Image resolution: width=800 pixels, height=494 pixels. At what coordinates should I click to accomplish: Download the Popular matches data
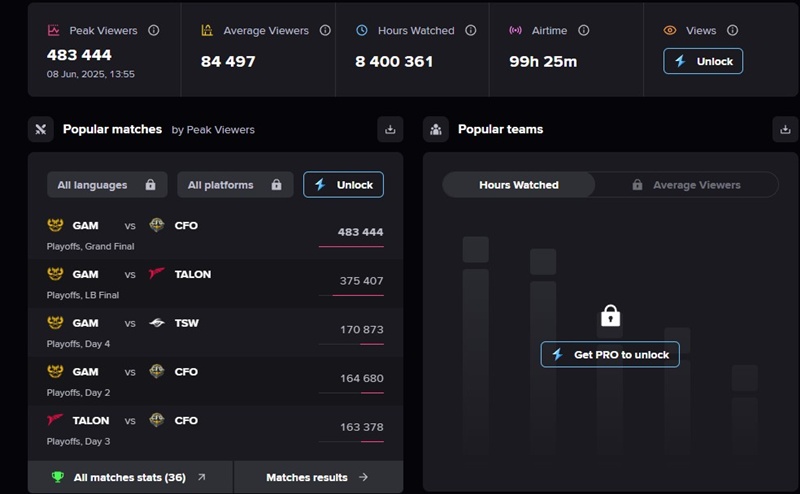coord(390,129)
